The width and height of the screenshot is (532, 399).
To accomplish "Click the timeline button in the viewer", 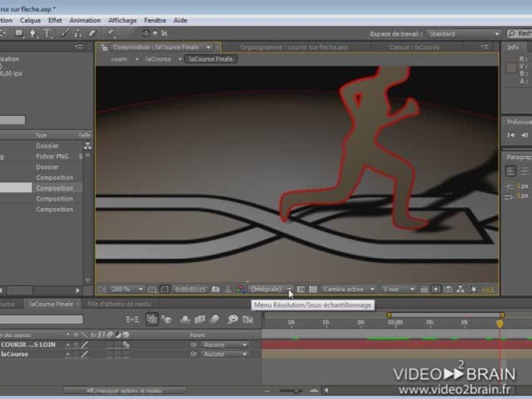I will point(448,289).
